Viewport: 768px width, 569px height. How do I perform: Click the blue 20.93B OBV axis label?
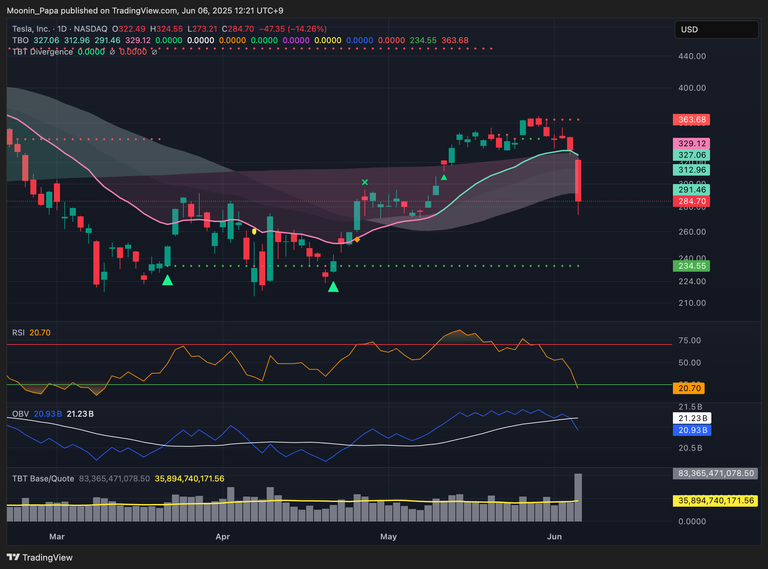pos(692,430)
